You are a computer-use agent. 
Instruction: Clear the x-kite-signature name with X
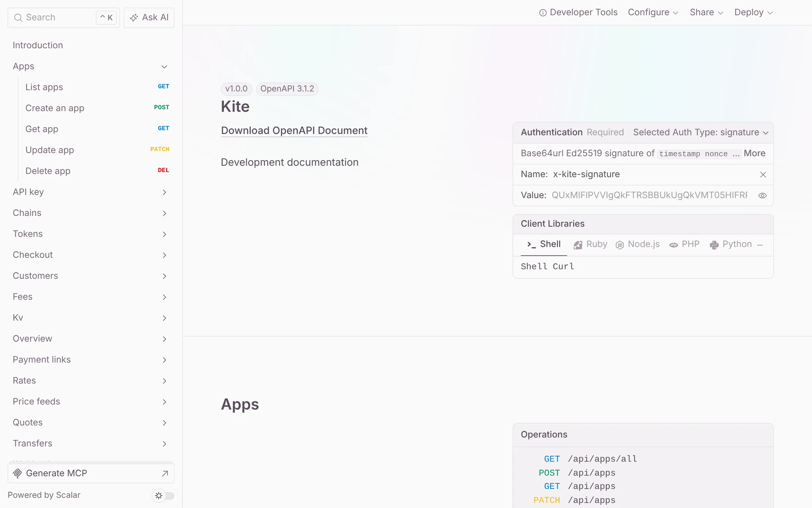click(x=763, y=174)
